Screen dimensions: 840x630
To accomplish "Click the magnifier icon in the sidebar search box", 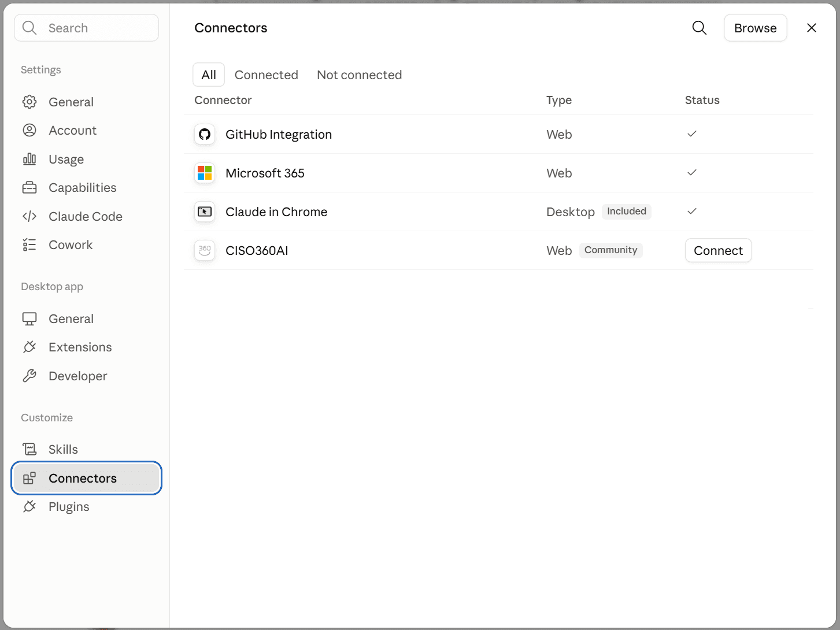I will click(29, 28).
